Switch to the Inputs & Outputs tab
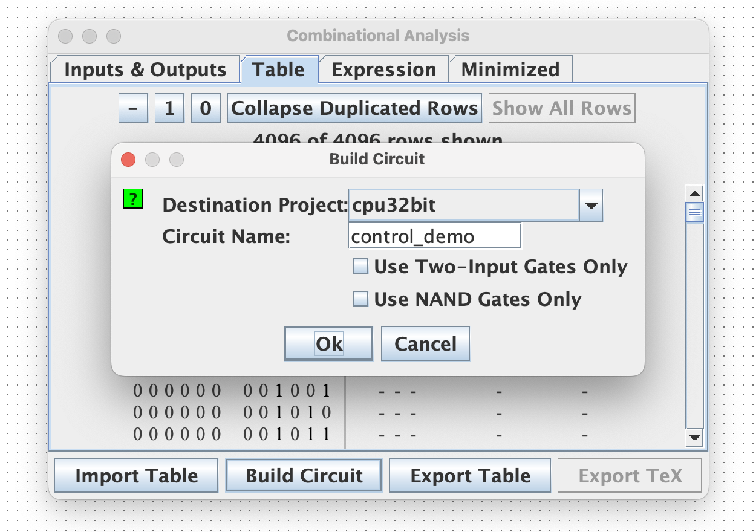Image resolution: width=756 pixels, height=532 pixels. (x=145, y=70)
